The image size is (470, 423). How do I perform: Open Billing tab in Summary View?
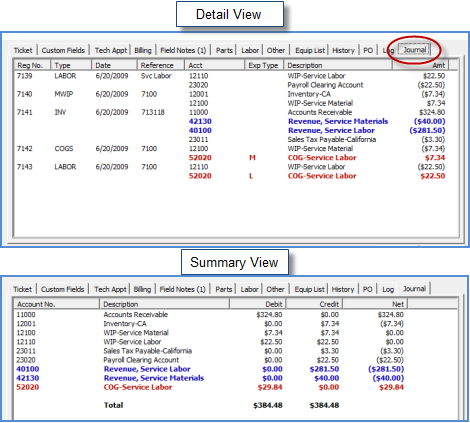[x=142, y=289]
